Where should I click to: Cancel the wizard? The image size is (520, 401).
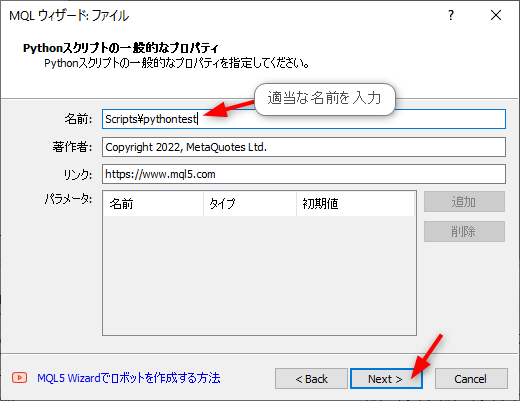tap(471, 379)
